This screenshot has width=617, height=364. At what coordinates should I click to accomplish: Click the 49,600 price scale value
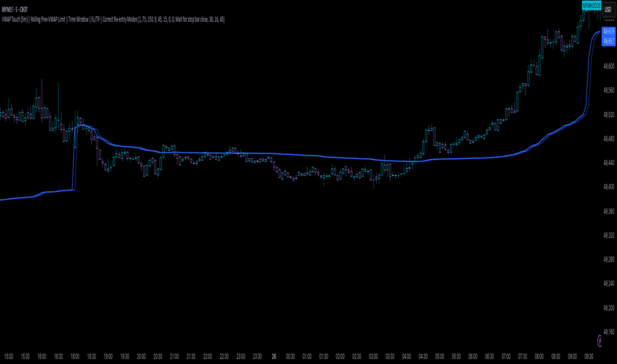tap(609, 66)
